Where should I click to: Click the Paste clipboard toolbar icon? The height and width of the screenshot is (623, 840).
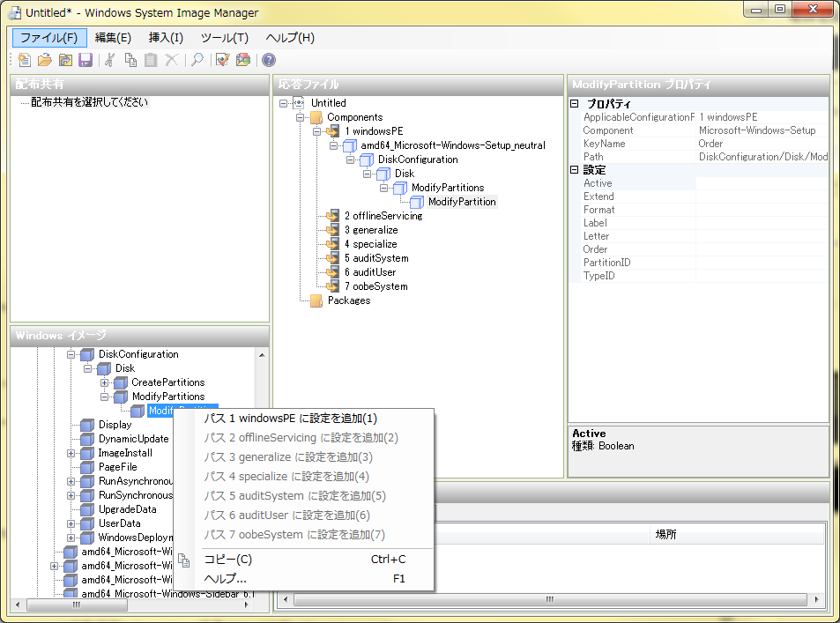tap(151, 60)
